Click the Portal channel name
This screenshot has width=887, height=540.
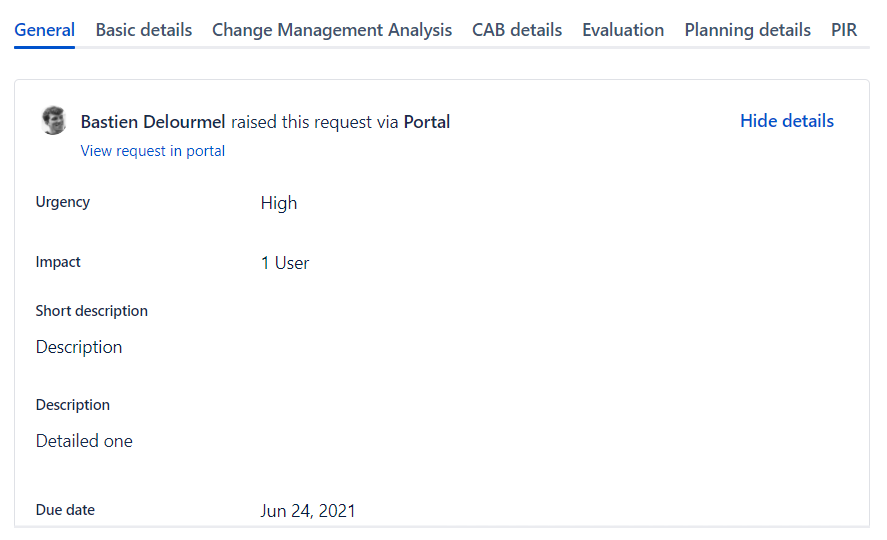pos(427,122)
